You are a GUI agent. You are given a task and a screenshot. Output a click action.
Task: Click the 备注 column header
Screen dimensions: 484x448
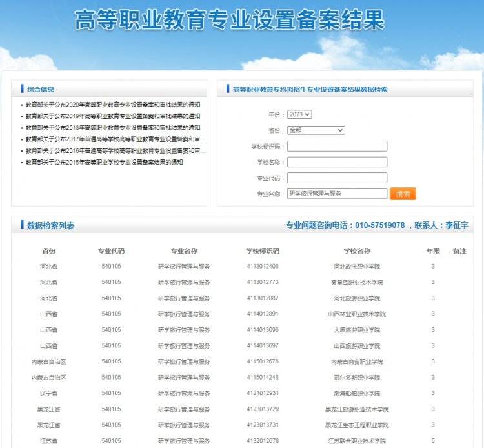(459, 251)
